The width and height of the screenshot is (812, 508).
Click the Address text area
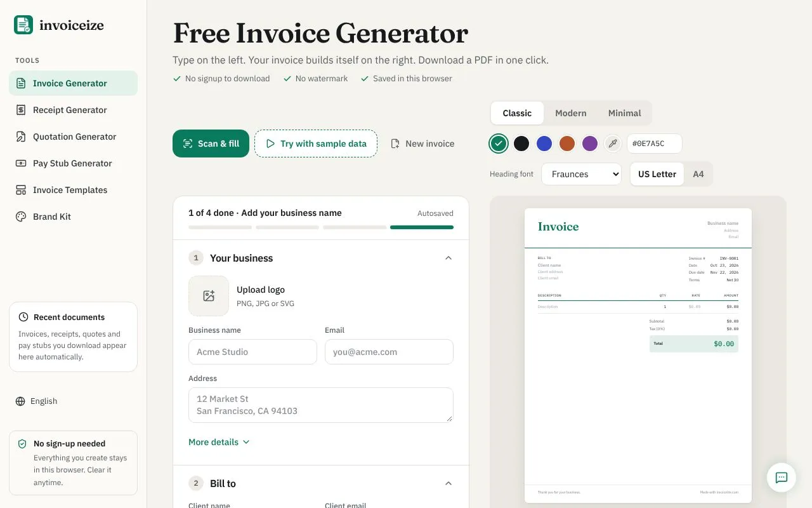[x=321, y=405]
